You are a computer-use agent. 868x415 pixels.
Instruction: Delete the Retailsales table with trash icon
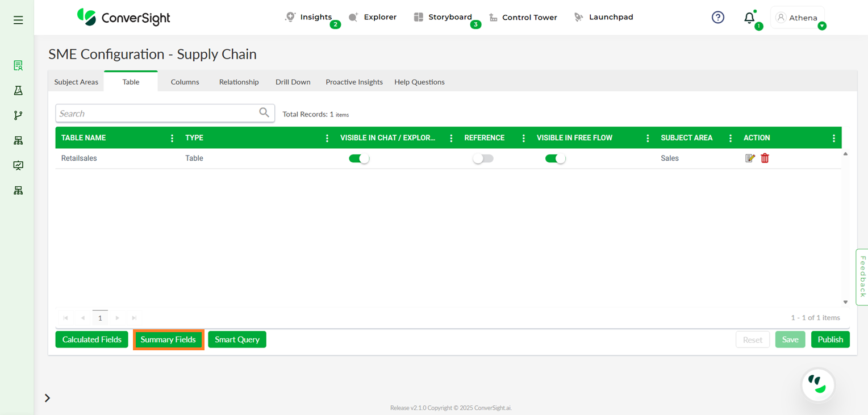pos(765,158)
